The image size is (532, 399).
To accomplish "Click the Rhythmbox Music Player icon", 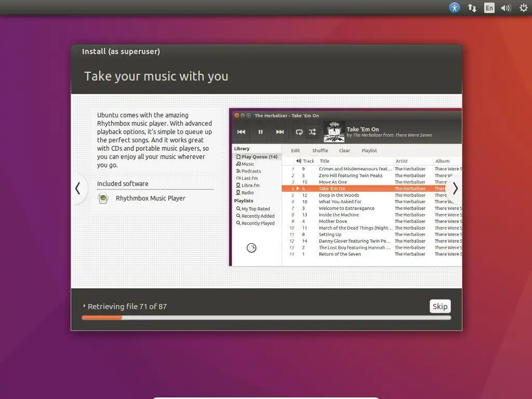I will 103,198.
